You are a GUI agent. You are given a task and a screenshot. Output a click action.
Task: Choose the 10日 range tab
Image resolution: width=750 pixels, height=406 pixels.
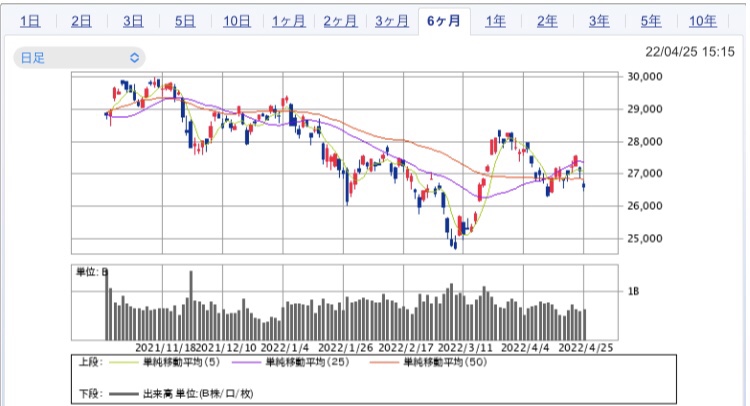(237, 21)
